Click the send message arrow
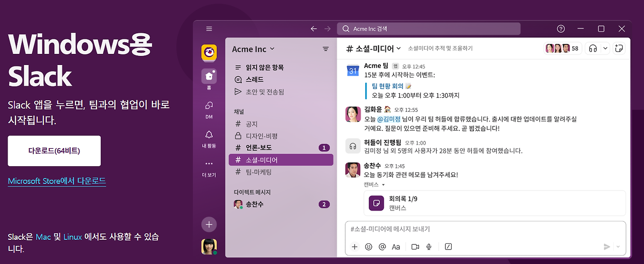This screenshot has height=264, width=644. [x=607, y=246]
